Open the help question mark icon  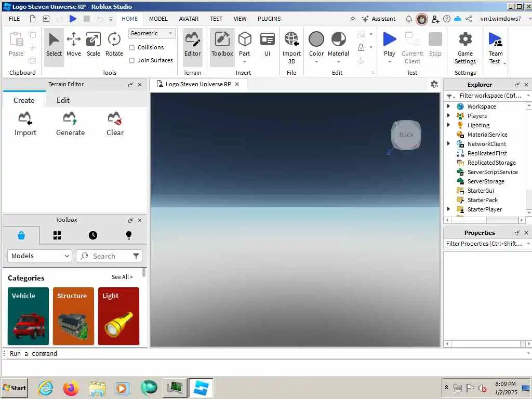[x=447, y=19]
